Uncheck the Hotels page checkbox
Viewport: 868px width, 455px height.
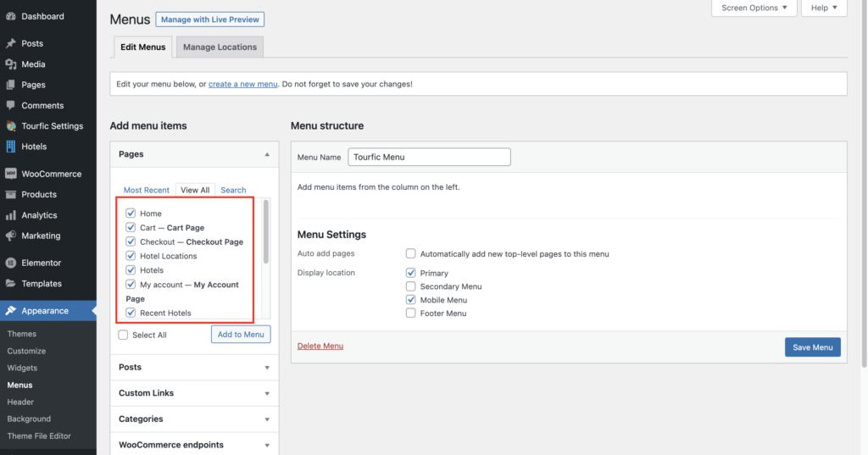(131, 270)
